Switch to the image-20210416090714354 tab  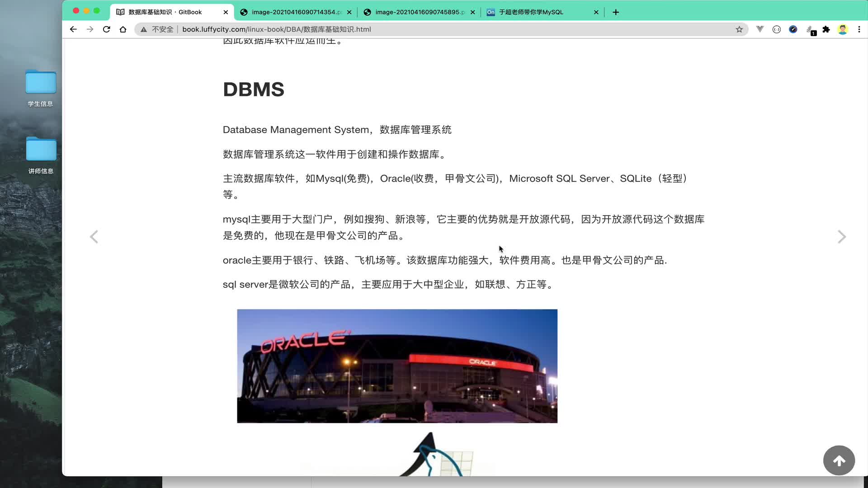296,12
